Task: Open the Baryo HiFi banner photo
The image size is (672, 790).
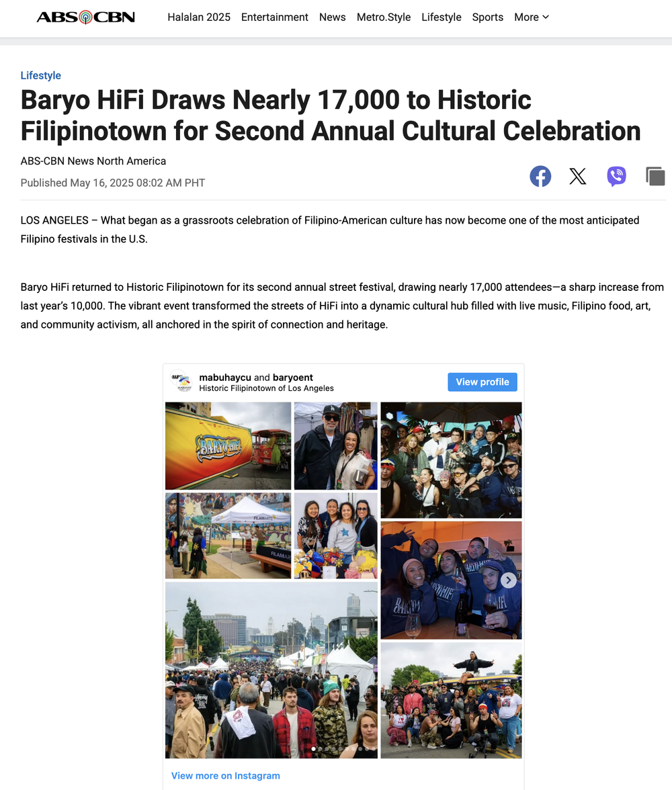Action: coord(228,446)
